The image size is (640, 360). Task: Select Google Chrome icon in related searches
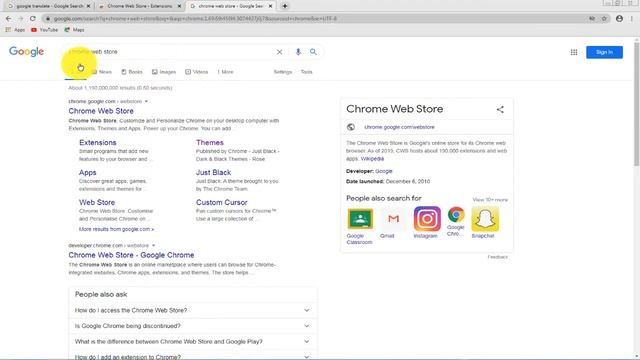(x=456, y=214)
